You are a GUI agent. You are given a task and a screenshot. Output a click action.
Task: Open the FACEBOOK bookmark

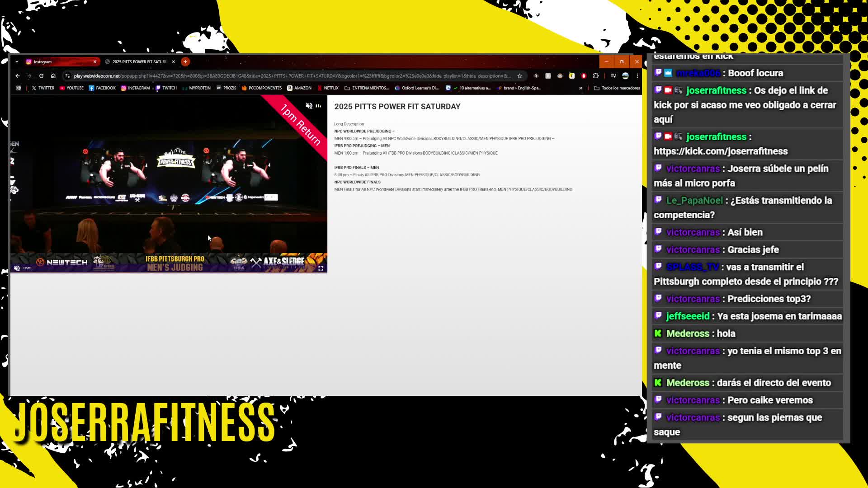click(x=102, y=88)
